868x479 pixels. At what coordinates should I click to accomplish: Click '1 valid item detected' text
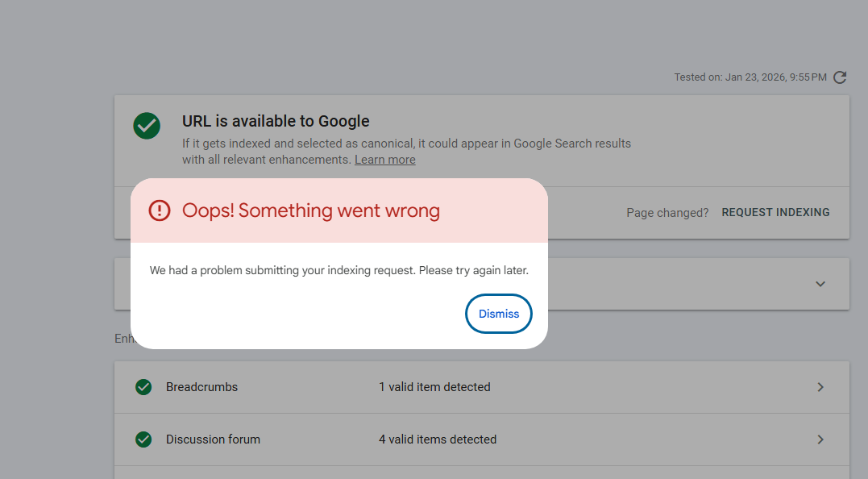coord(434,387)
